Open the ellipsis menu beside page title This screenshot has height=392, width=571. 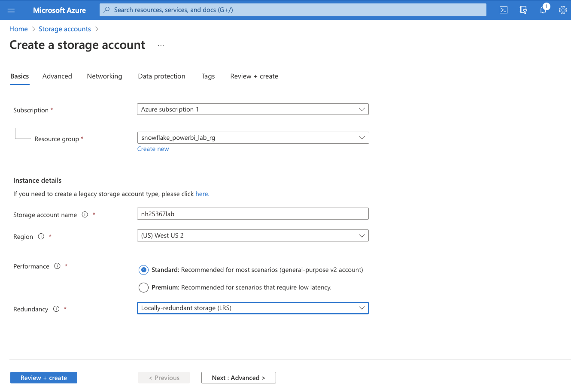(161, 45)
